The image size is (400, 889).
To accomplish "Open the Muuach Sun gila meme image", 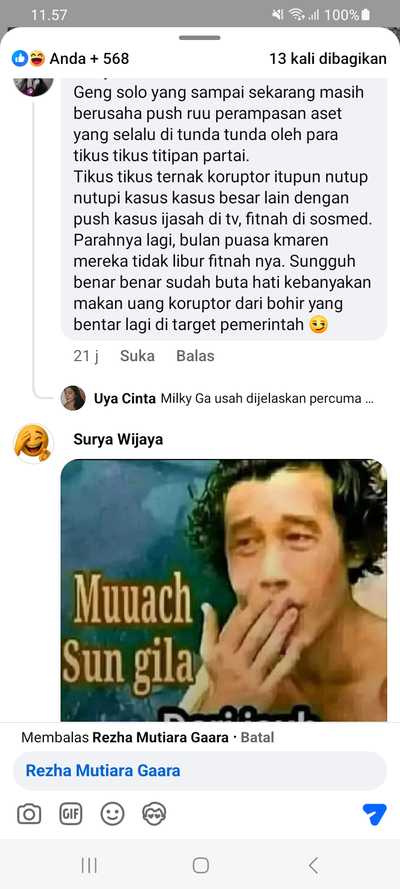I will (224, 590).
